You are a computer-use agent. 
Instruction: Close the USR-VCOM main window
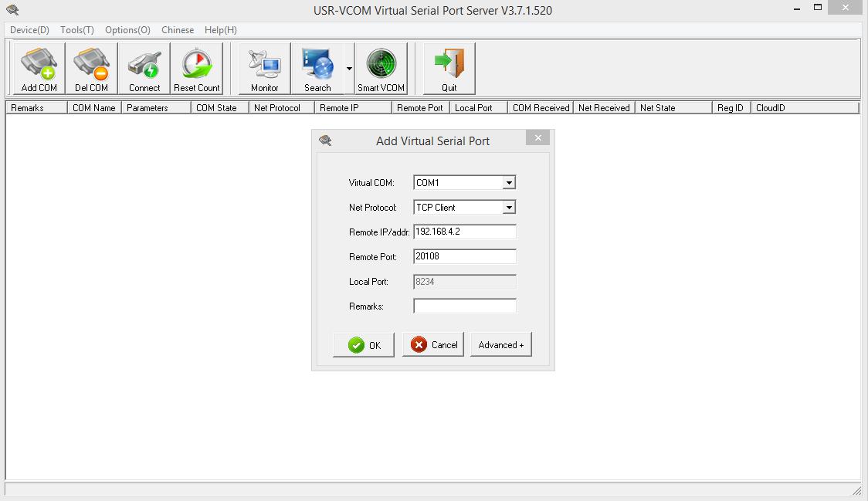pos(846,8)
